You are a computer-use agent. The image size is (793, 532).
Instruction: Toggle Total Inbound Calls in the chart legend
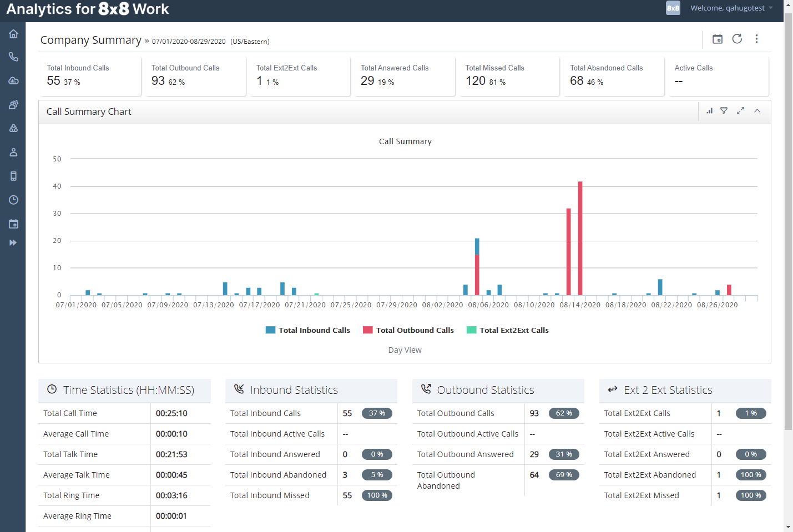click(x=308, y=330)
